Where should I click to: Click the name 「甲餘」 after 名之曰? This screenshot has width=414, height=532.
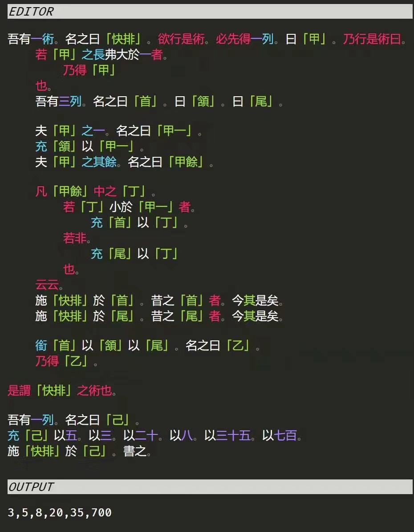click(x=186, y=162)
